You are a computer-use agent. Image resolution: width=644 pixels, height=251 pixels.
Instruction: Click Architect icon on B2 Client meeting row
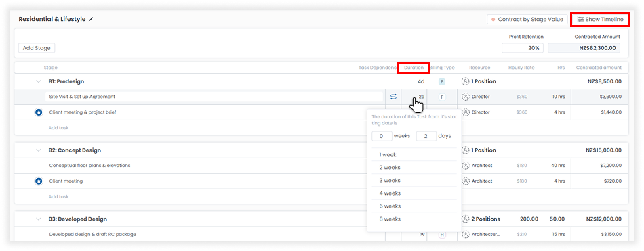[465, 181]
